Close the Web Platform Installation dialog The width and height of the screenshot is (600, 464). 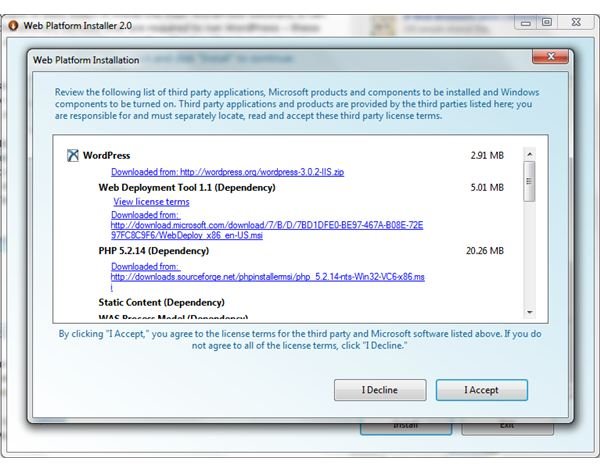click(550, 57)
